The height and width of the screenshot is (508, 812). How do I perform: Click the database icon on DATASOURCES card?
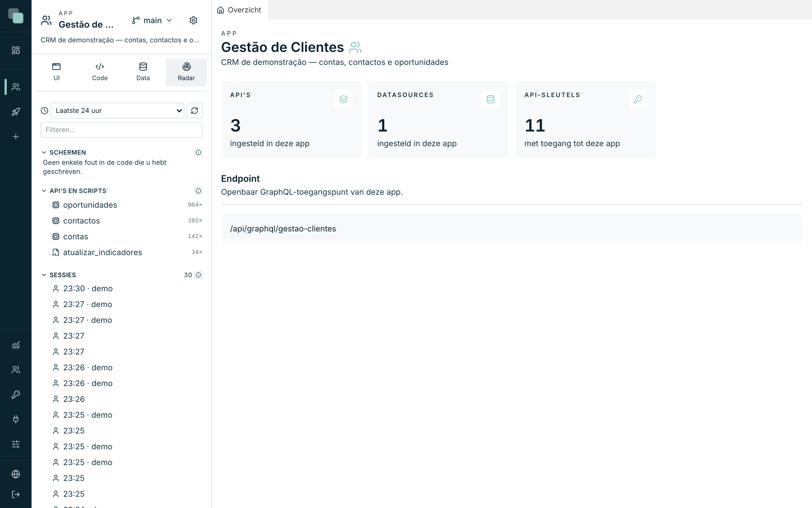pyautogui.click(x=491, y=99)
